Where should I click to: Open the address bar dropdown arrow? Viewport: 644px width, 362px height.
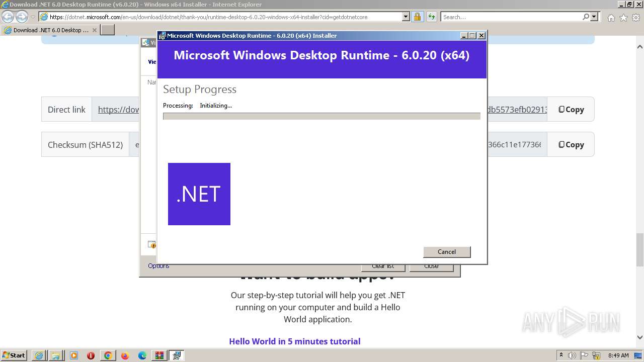(406, 17)
